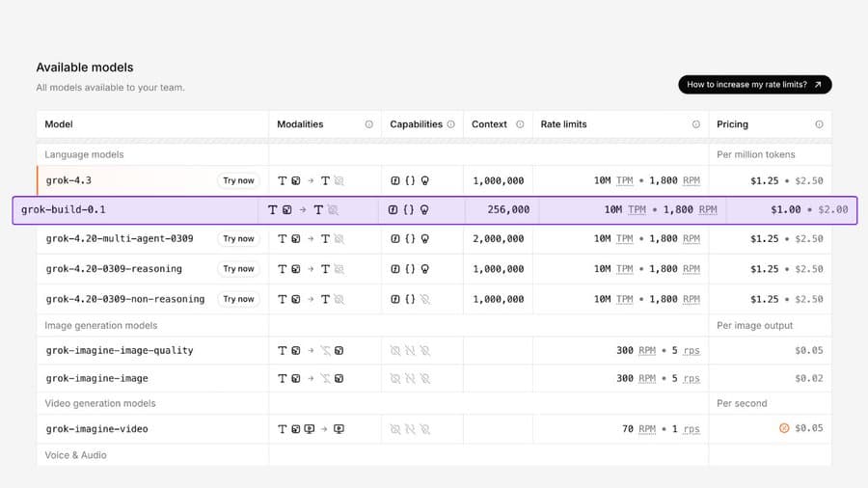The image size is (868, 488).
Task: Click $1.25 price in grok-4.20-0309-non-reasoning row
Action: [x=765, y=299]
